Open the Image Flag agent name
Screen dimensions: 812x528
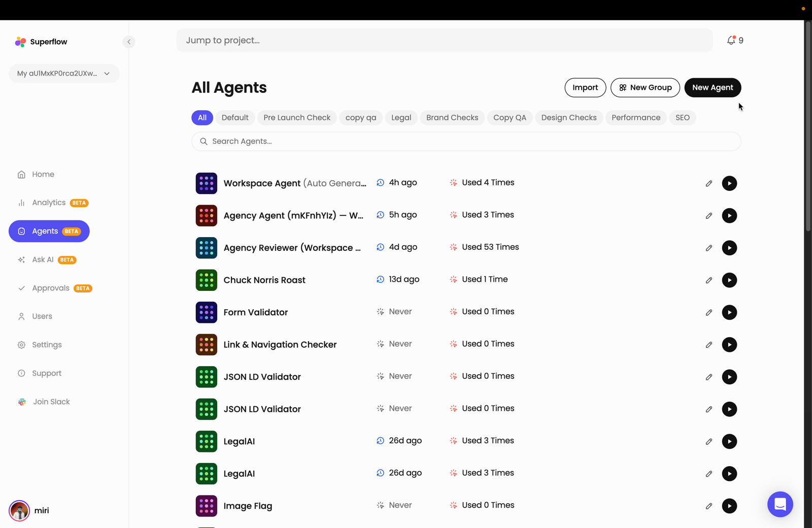pos(248,506)
